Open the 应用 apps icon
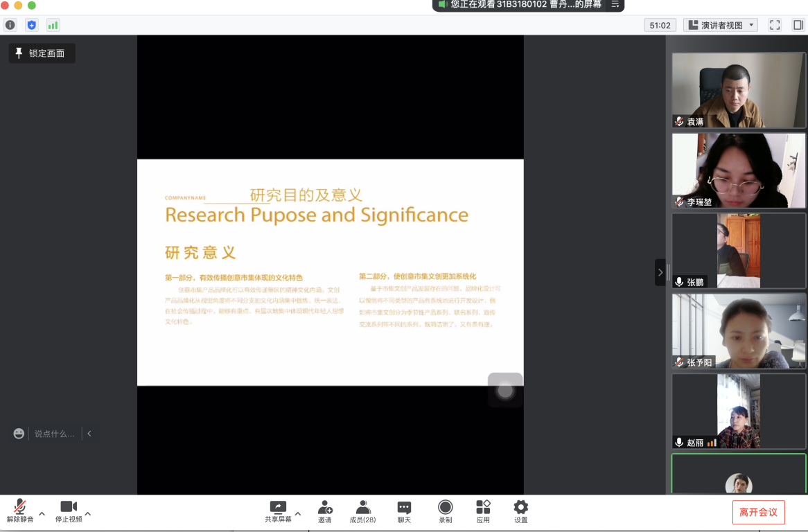808x532 pixels. pos(483,511)
